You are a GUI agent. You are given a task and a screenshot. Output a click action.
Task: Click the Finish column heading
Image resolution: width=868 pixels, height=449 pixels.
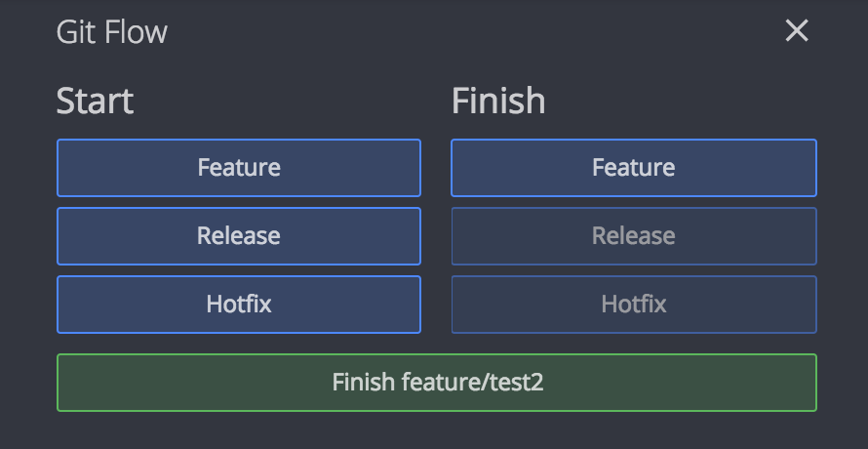498,101
